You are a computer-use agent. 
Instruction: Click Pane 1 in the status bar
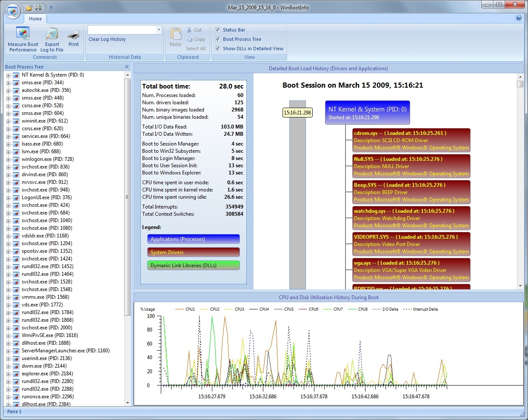tap(14, 411)
